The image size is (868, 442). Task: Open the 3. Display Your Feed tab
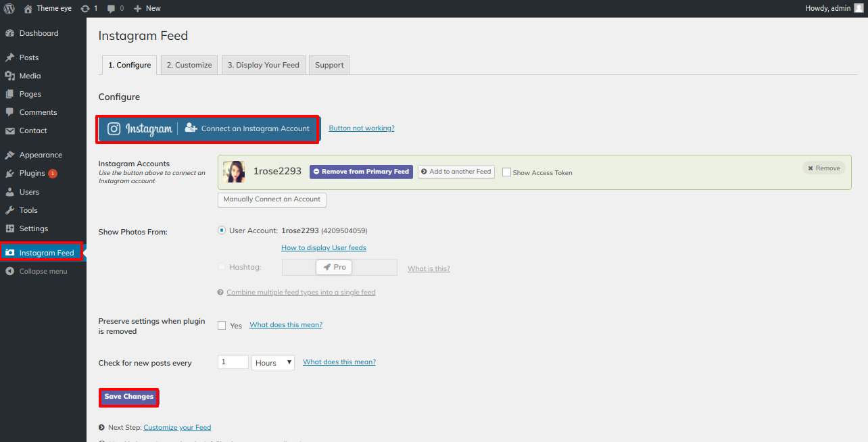pyautogui.click(x=264, y=65)
